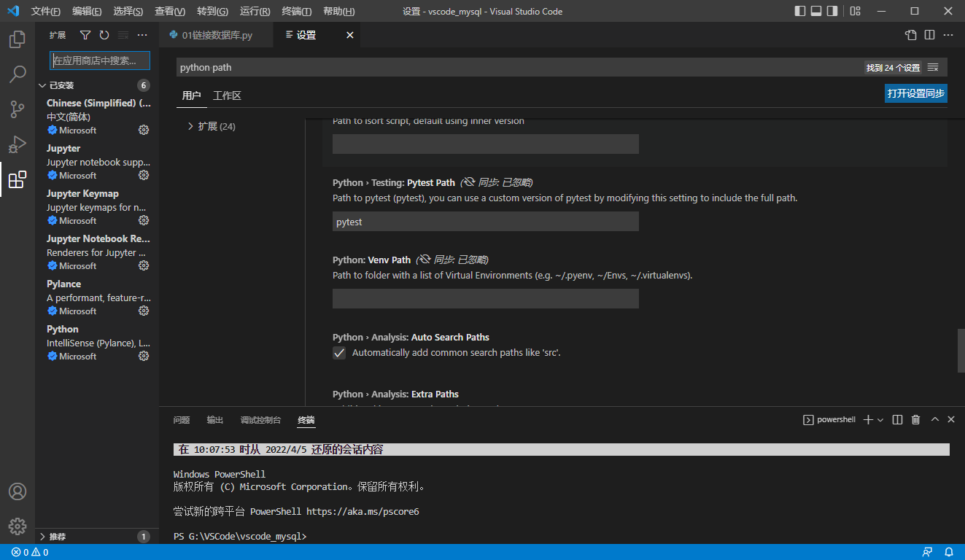
Task: Open the 帮助(H) menu
Action: (339, 11)
